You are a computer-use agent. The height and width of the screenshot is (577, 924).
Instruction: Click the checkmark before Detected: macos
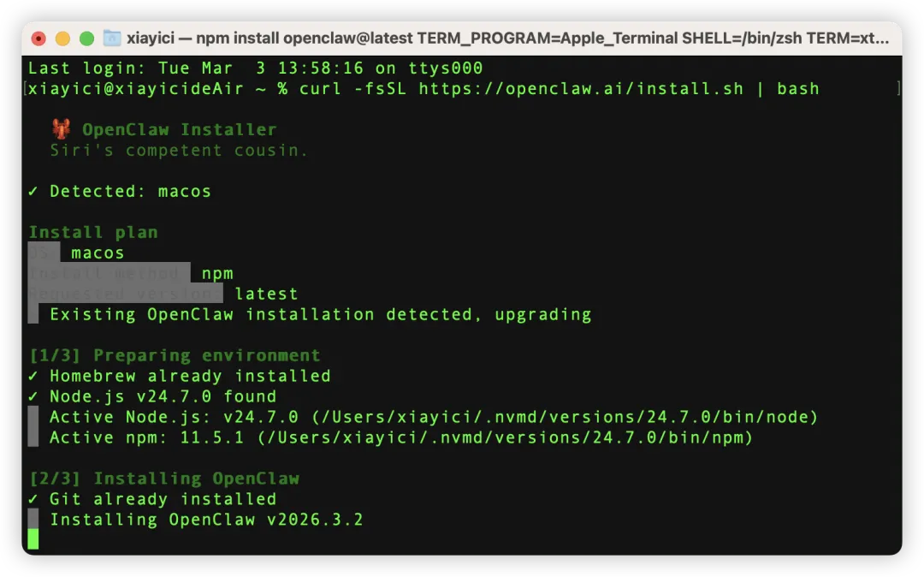coord(33,191)
